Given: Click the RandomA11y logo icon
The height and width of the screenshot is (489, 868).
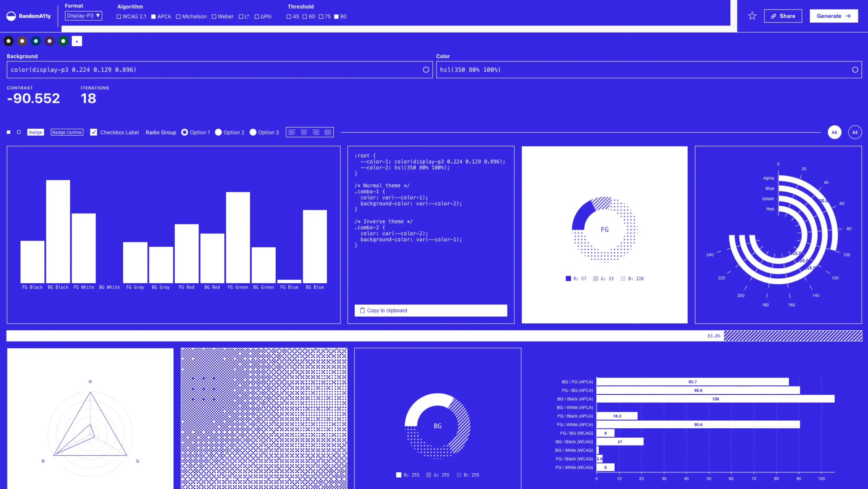Looking at the screenshot, I should point(11,16).
